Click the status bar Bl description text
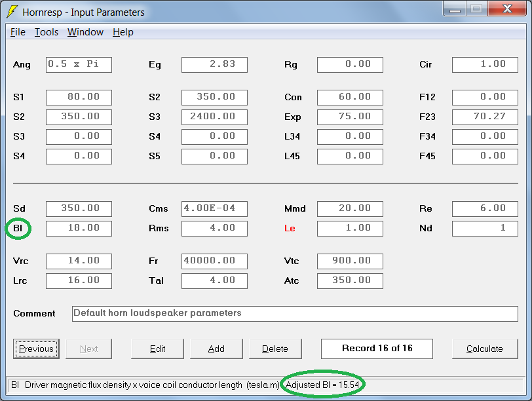Screen dimensions: 532x401 (145, 385)
